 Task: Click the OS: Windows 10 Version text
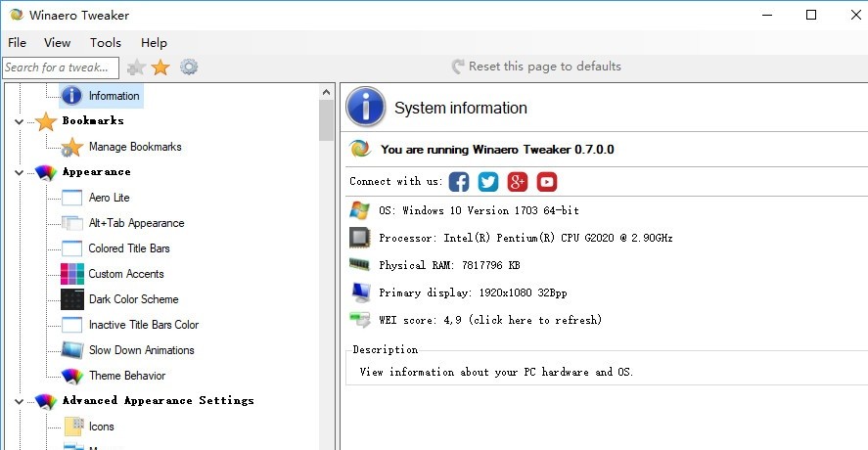pyautogui.click(x=479, y=210)
